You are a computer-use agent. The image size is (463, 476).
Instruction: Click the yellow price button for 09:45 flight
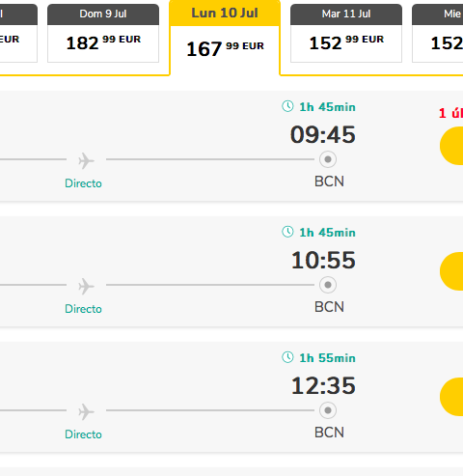[451, 146]
